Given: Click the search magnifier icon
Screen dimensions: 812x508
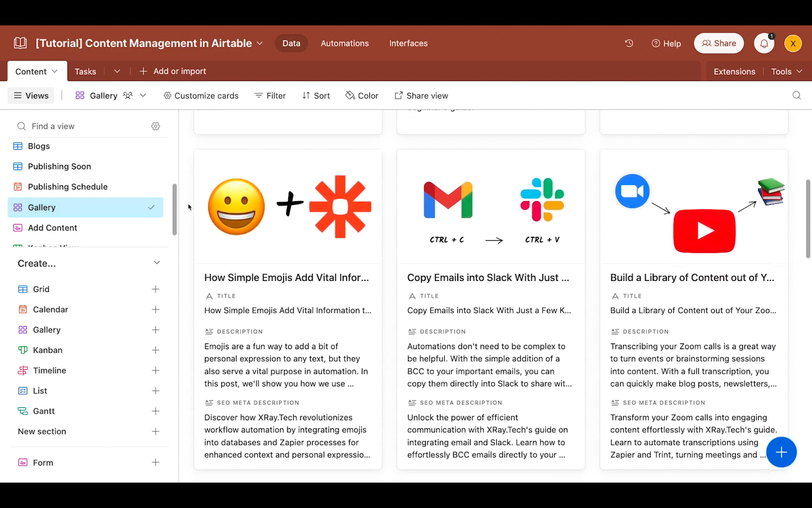Looking at the screenshot, I should tap(796, 96).
